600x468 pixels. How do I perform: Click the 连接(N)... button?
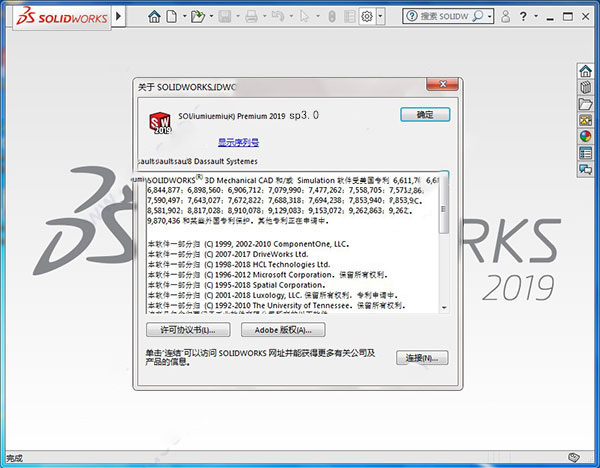(422, 358)
